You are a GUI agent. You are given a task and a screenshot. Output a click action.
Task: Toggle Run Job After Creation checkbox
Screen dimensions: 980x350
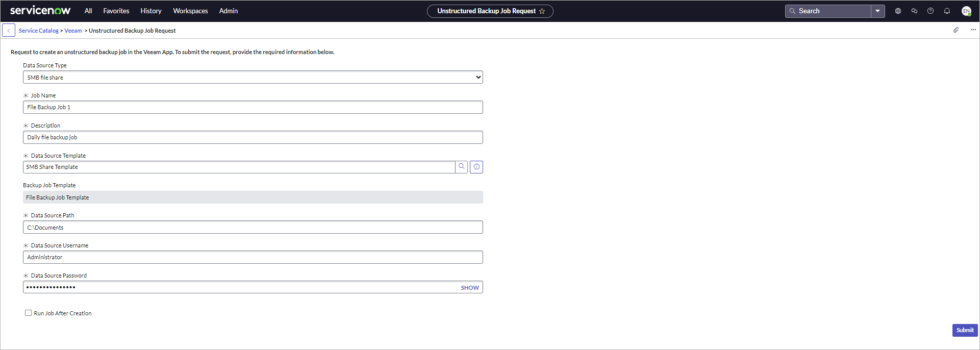(28, 313)
